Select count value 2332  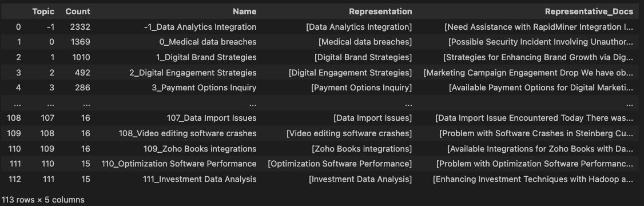80,27
